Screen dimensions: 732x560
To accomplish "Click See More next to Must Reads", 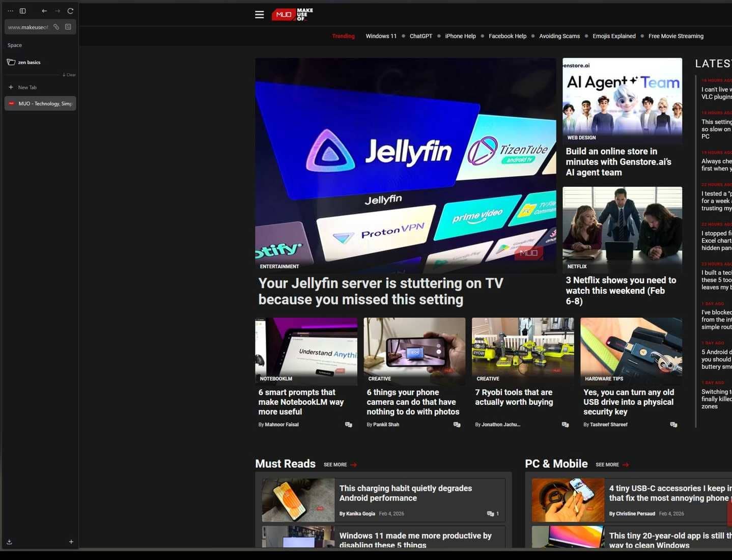I will pyautogui.click(x=340, y=465).
